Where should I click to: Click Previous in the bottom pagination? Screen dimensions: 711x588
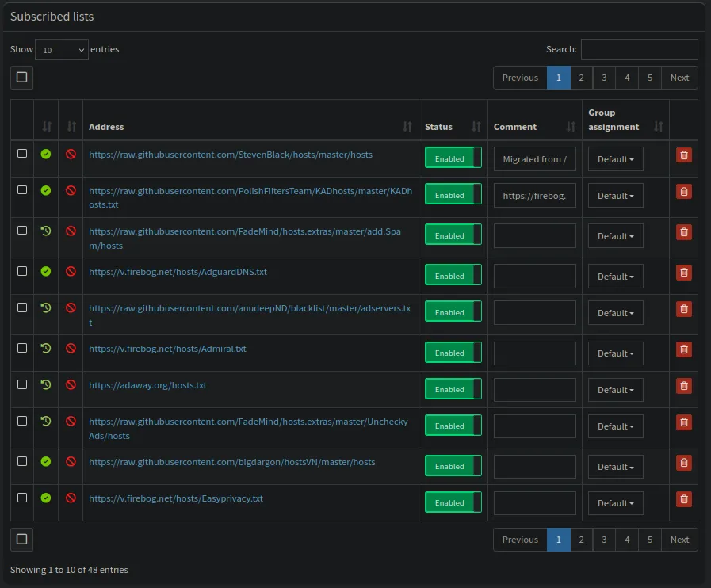click(520, 540)
